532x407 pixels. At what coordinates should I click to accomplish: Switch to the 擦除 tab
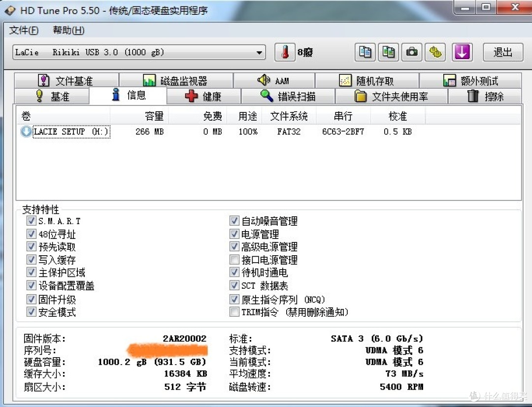[x=485, y=97]
